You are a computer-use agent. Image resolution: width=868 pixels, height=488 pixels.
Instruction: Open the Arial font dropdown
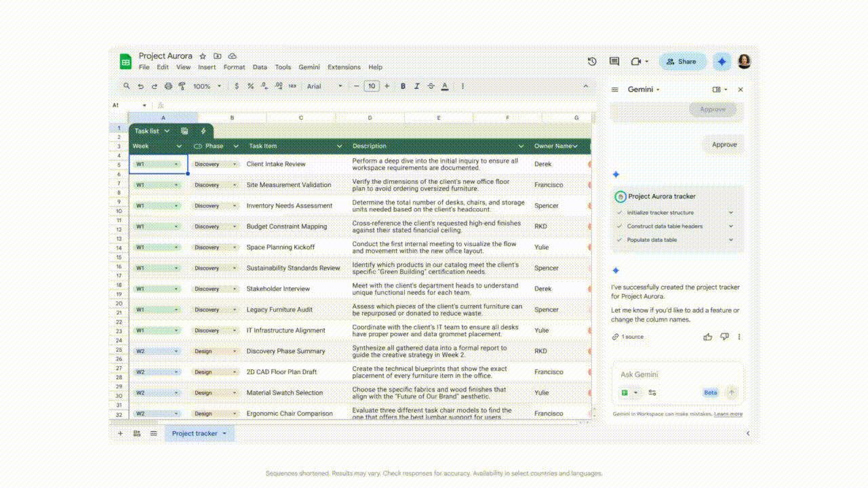(x=324, y=86)
